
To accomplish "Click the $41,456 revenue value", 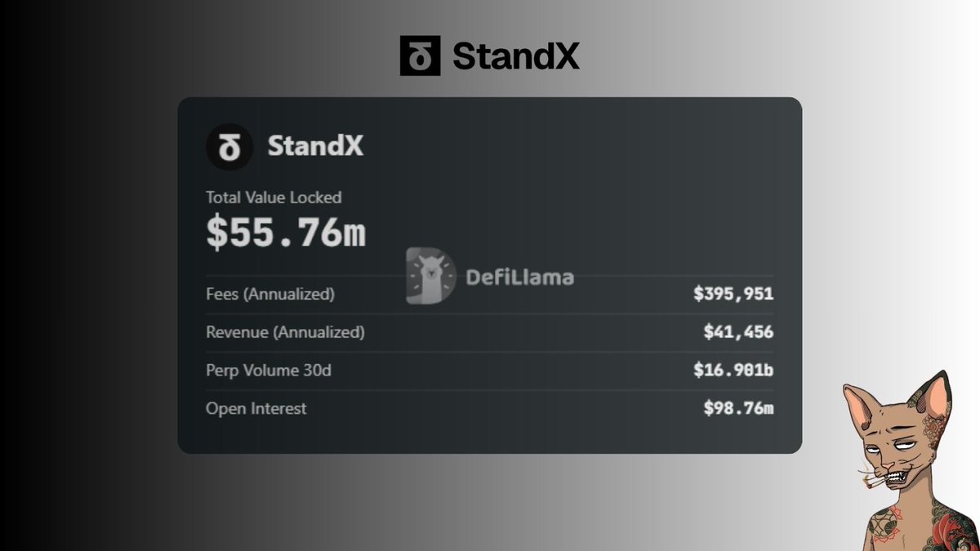I will [738, 332].
